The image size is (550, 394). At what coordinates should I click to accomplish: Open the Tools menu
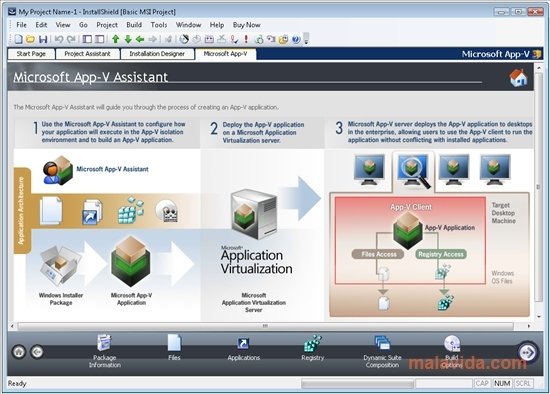tap(159, 25)
